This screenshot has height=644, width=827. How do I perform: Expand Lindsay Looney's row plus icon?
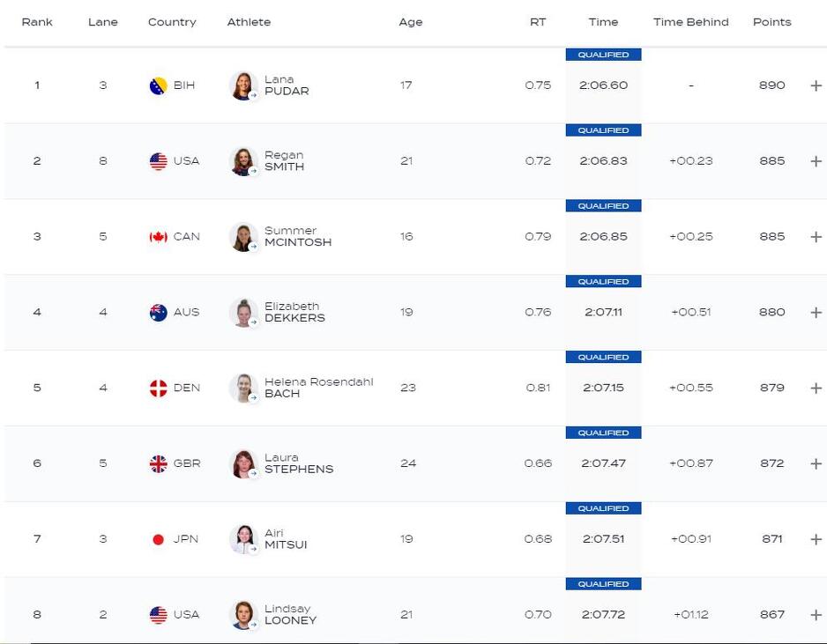(816, 615)
